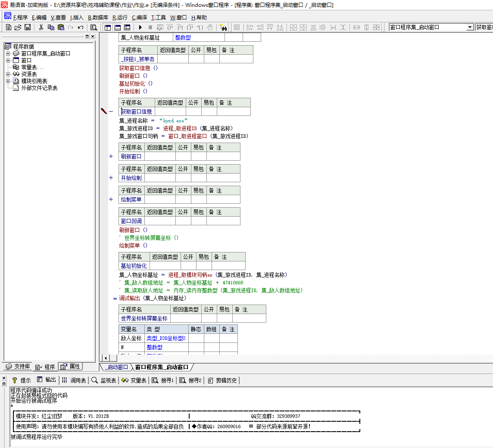Switch to the 支持库 panel tab
493x448 pixels.
18,367
